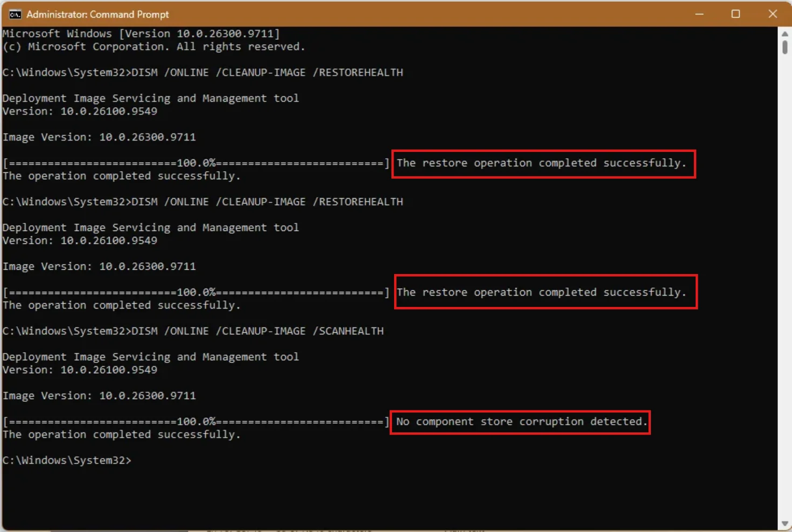Maximize the Command Prompt window
The width and height of the screenshot is (792, 532).
pos(735,14)
